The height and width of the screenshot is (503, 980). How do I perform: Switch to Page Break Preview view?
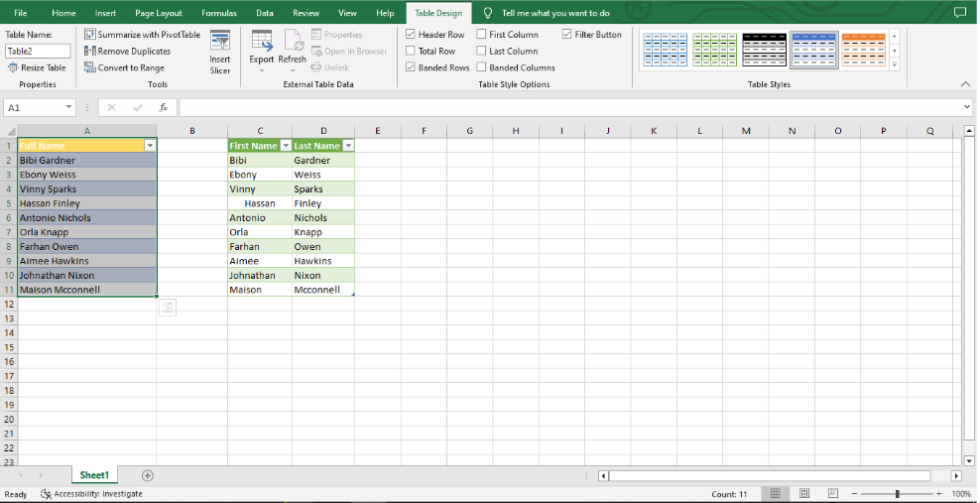tap(832, 493)
